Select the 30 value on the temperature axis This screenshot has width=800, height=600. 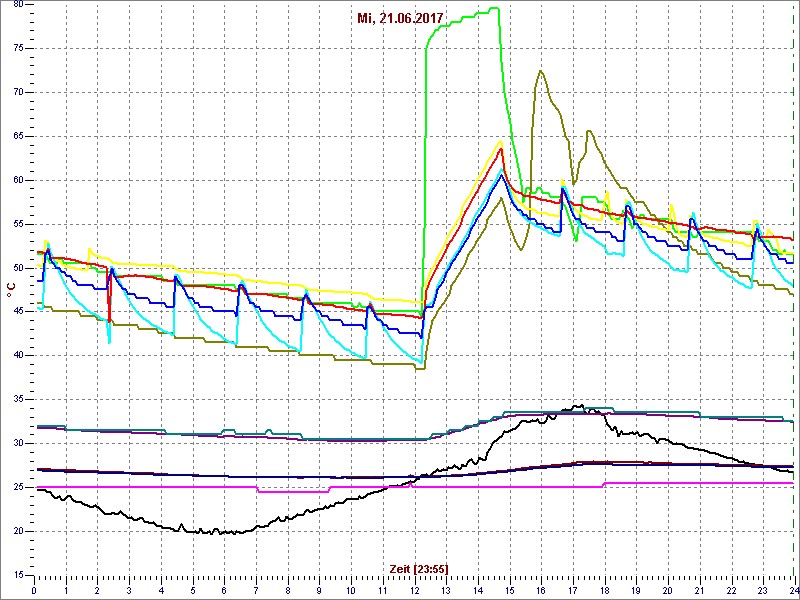pyautogui.click(x=17, y=443)
